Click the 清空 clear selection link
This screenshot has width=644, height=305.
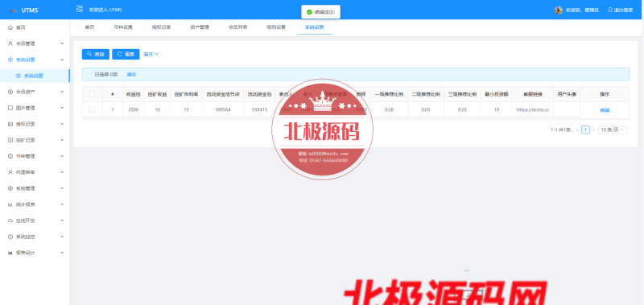131,75
